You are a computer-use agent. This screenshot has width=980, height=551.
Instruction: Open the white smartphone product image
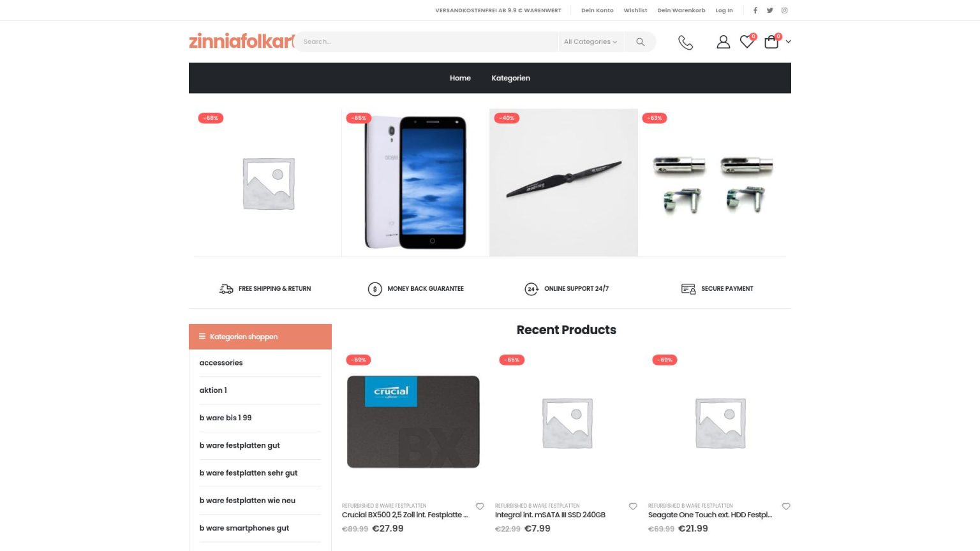click(x=415, y=182)
